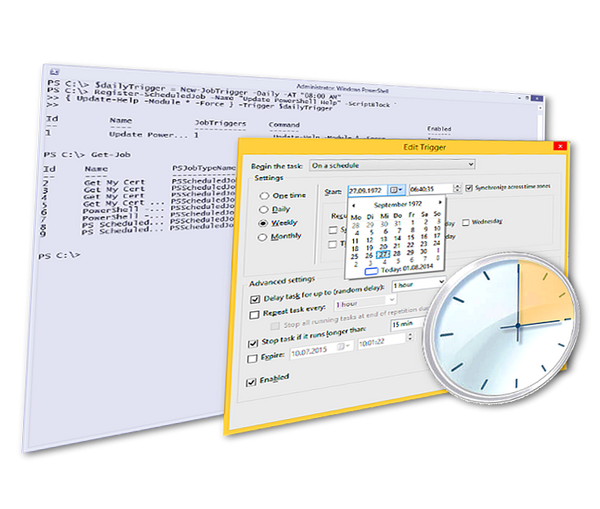Go to next month in calendar
600x509 pixels.
coord(440,202)
